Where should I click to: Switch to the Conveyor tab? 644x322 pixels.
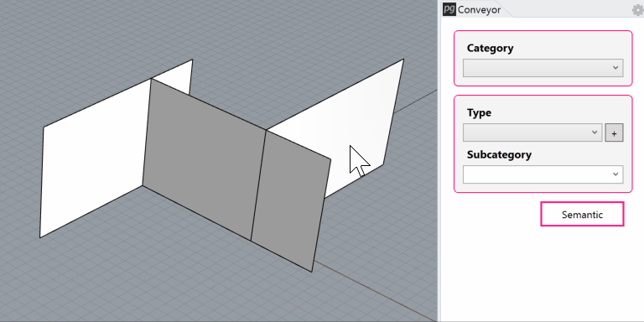pos(479,9)
